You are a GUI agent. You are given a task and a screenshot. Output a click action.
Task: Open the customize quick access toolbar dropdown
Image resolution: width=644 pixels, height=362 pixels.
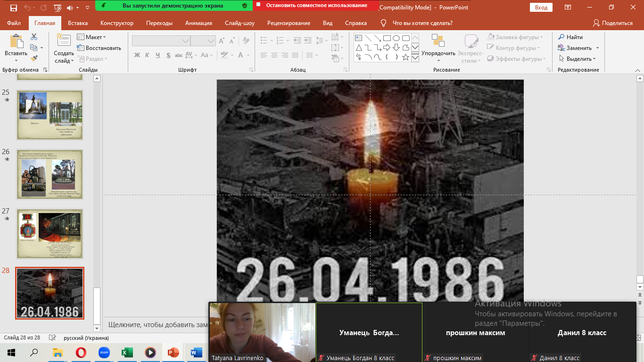click(x=88, y=8)
